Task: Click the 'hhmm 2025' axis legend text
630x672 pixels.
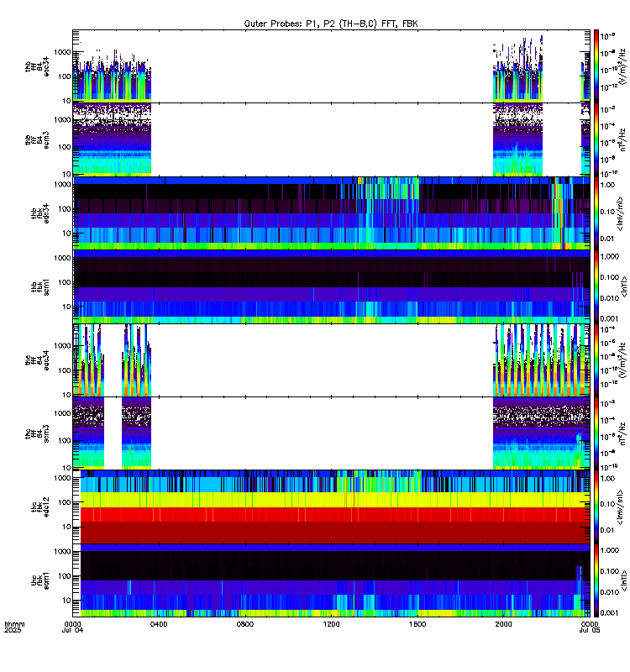Action: pos(14,627)
